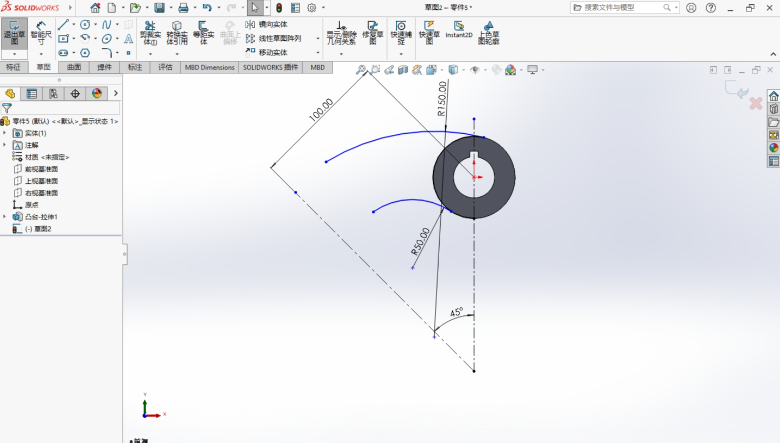The width and height of the screenshot is (780, 443).
Task: Click Offset Entities (等距实体)
Action: tap(203, 33)
